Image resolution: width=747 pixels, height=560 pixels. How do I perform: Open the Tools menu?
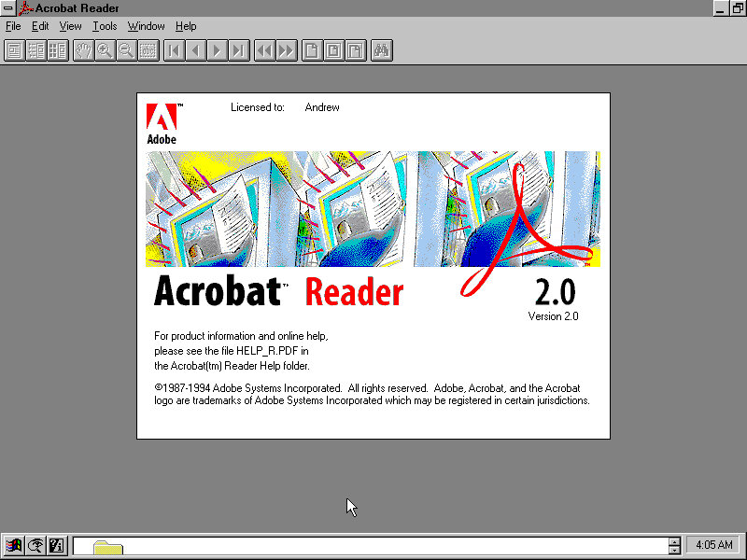point(105,26)
